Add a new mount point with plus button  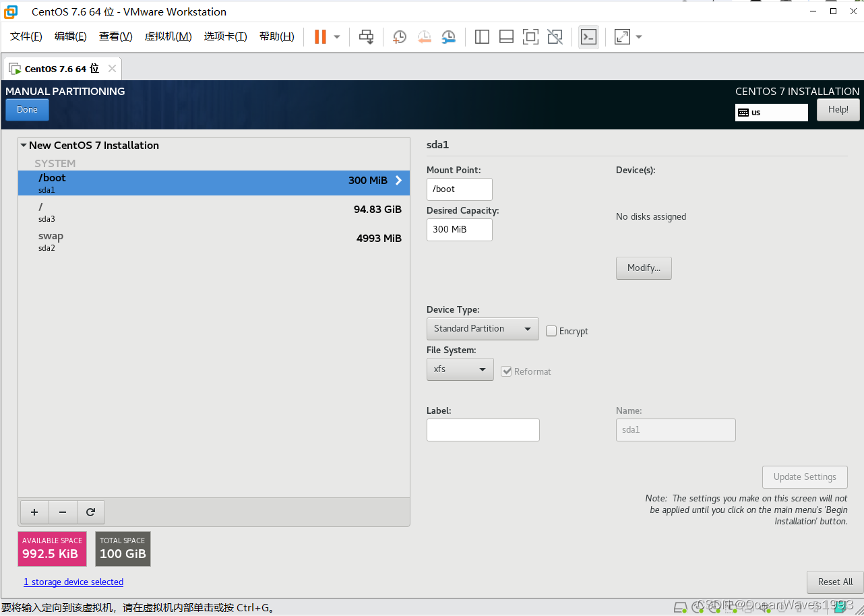(x=34, y=512)
